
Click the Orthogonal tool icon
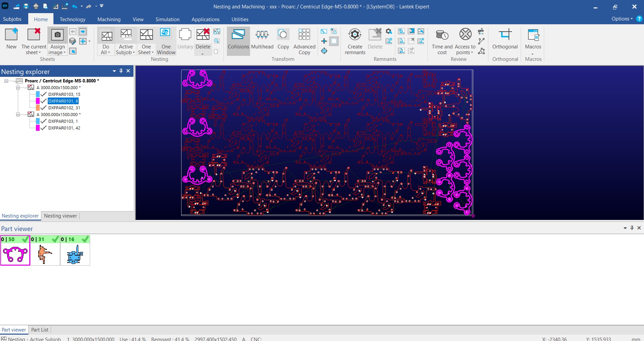pos(505,34)
